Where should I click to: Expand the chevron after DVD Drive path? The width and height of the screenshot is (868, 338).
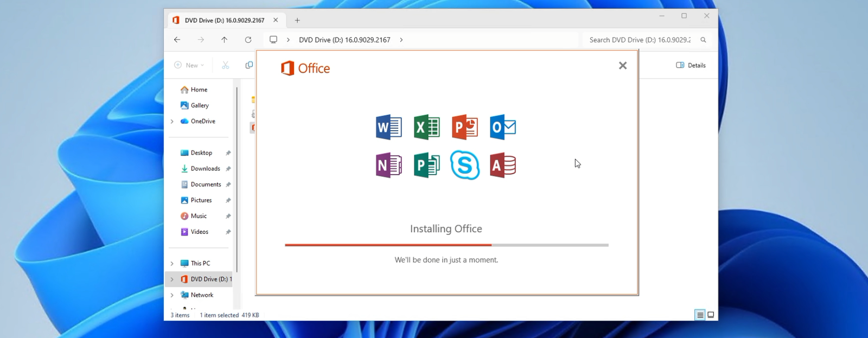click(x=401, y=40)
